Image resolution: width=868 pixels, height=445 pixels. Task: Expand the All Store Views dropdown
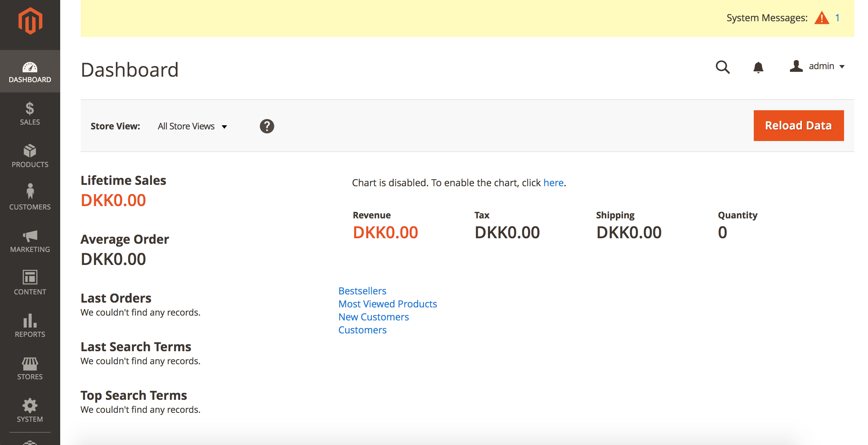pos(192,126)
